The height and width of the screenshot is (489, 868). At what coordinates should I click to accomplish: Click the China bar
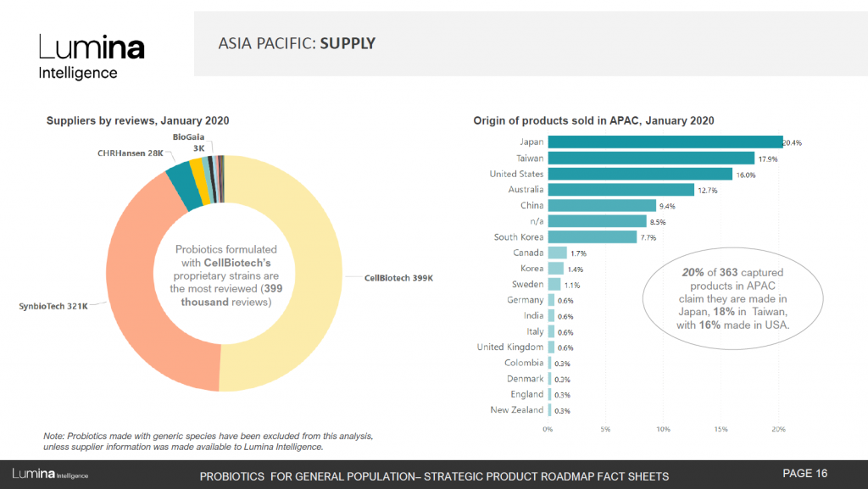tap(603, 205)
